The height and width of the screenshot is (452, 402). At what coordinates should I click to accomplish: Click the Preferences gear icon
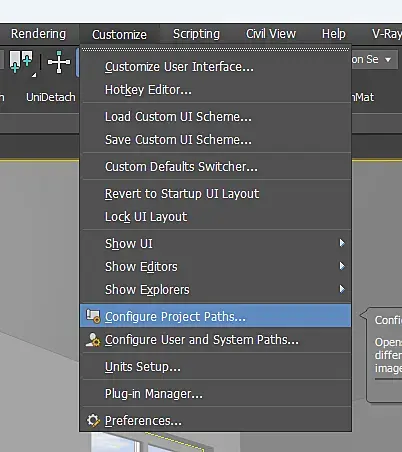93,420
